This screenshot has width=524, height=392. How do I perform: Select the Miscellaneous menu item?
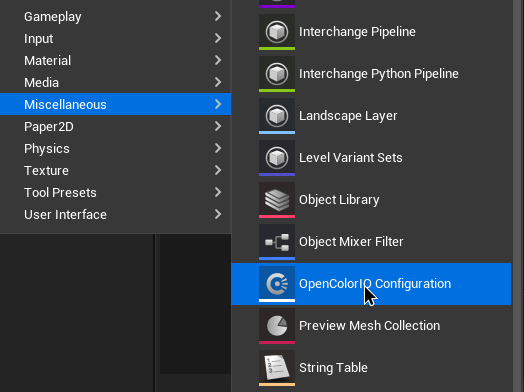[115, 104]
